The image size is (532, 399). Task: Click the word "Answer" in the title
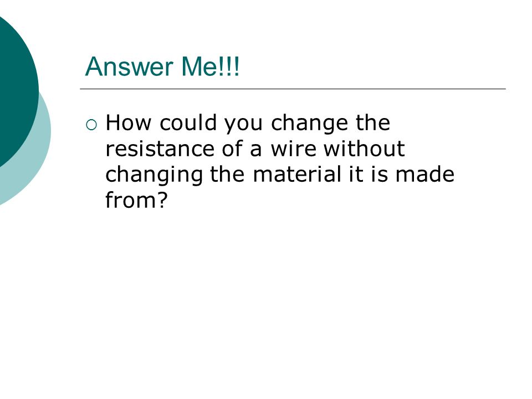coord(129,66)
